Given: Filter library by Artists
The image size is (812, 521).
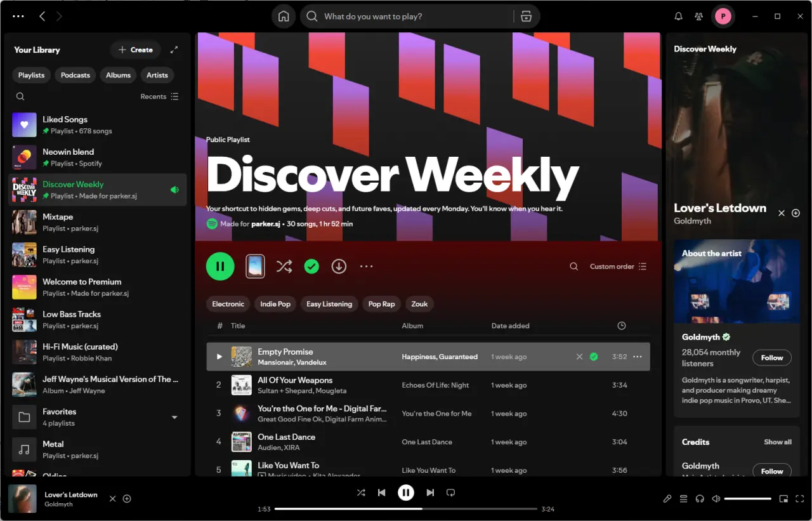Looking at the screenshot, I should (157, 75).
